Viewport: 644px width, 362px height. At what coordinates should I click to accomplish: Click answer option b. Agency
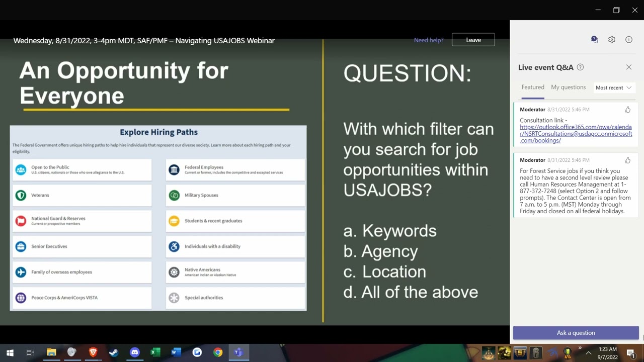pos(381,251)
